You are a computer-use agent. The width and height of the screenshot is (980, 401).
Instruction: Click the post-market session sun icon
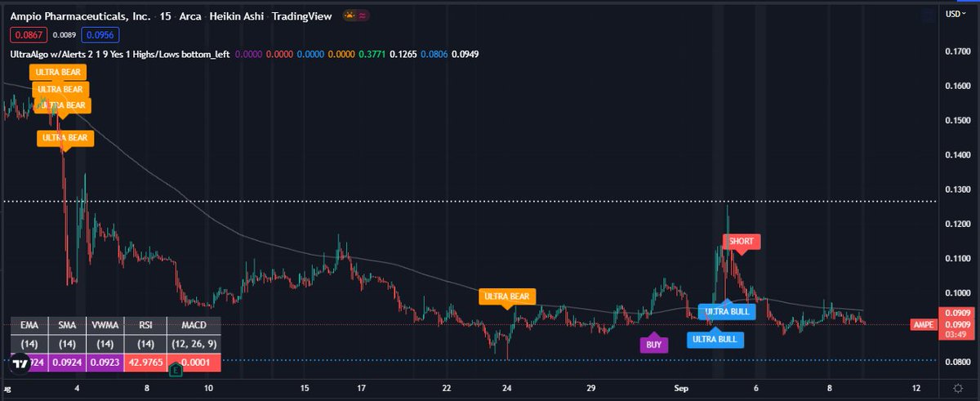pos(350,16)
